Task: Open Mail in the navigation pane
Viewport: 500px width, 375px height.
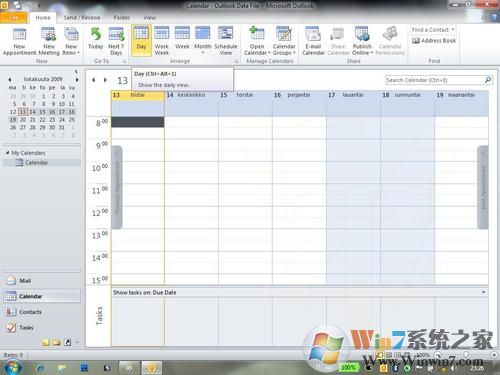Action: click(42, 281)
